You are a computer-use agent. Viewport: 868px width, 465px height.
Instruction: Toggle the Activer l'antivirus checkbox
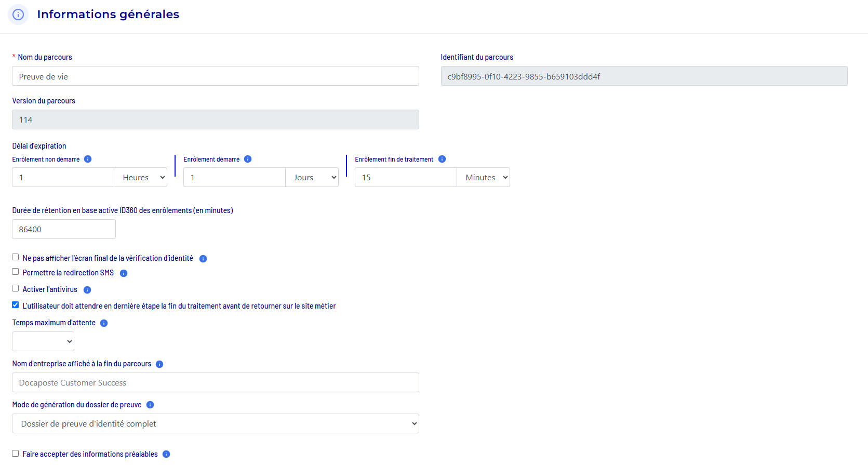(16, 288)
